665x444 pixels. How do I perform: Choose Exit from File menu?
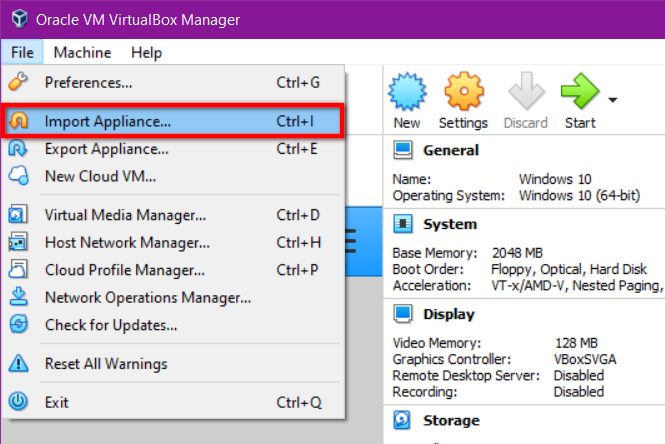[173, 402]
